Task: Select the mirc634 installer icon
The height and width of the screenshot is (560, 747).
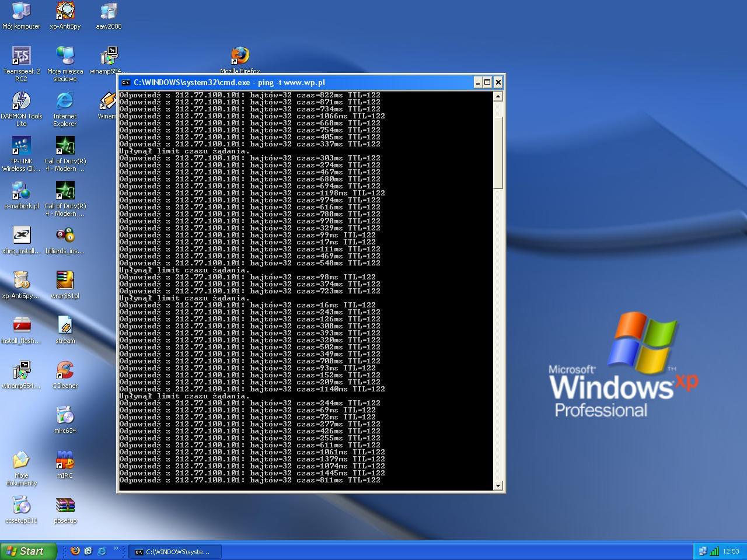Action: (x=65, y=419)
